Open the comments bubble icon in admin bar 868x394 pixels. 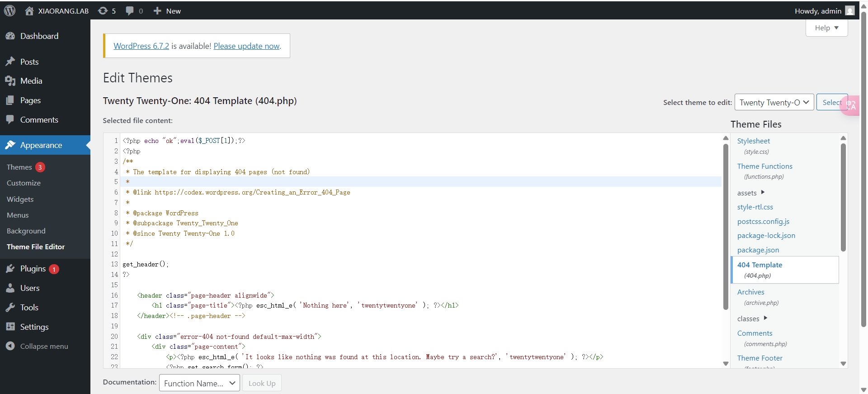pyautogui.click(x=130, y=11)
